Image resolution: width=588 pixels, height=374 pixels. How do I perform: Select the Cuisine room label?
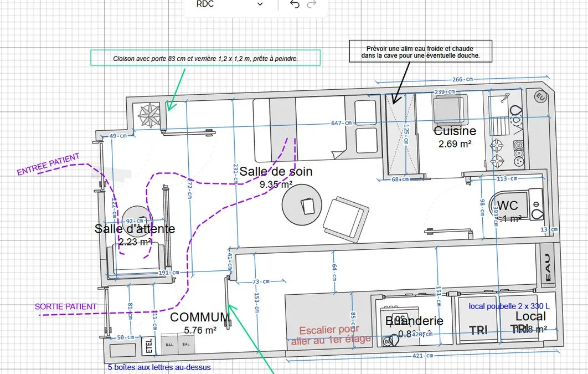pos(455,131)
